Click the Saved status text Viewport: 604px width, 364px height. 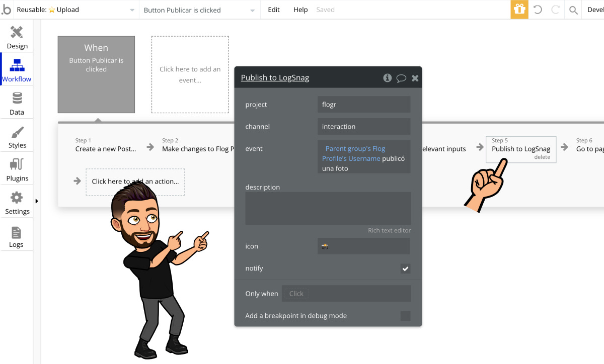coord(325,10)
